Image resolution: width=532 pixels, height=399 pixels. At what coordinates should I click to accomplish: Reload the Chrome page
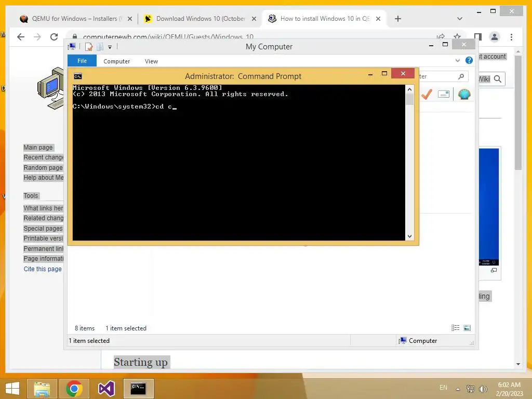[54, 37]
